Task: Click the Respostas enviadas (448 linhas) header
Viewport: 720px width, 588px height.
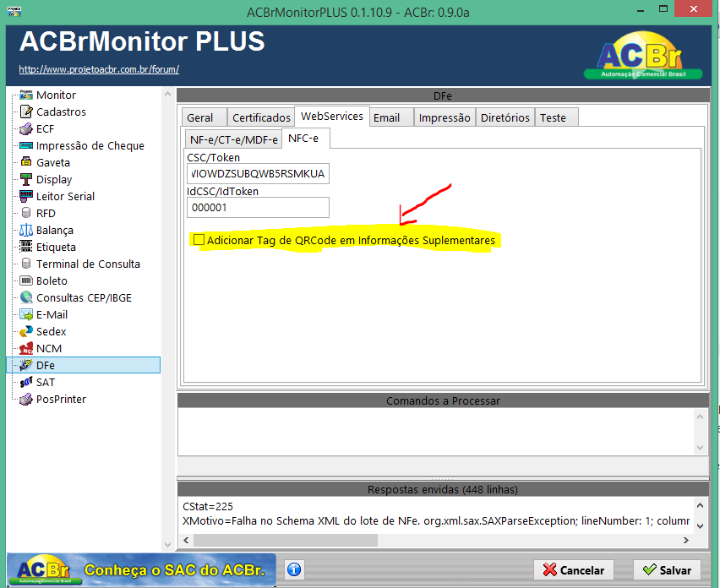Action: (x=443, y=489)
